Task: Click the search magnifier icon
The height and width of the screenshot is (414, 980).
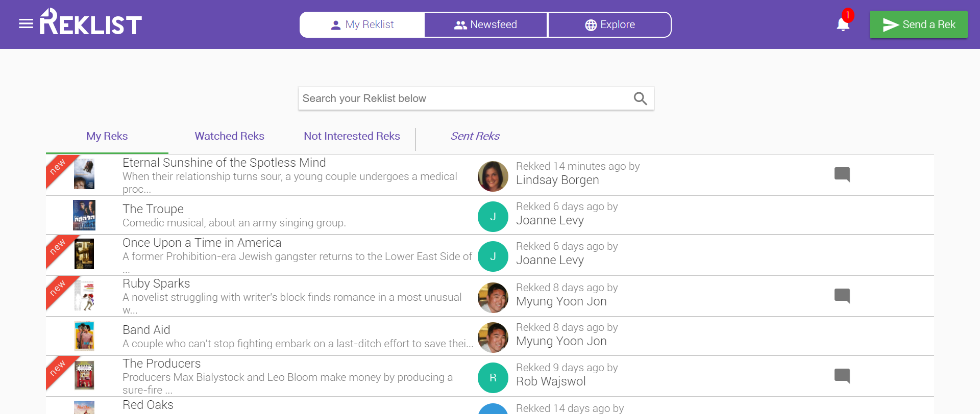Action: [640, 98]
